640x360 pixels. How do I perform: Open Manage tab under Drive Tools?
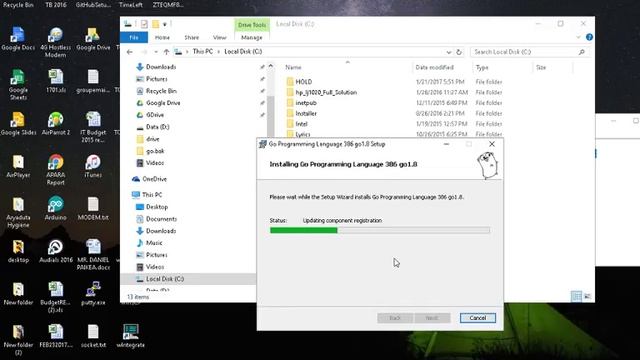252,38
